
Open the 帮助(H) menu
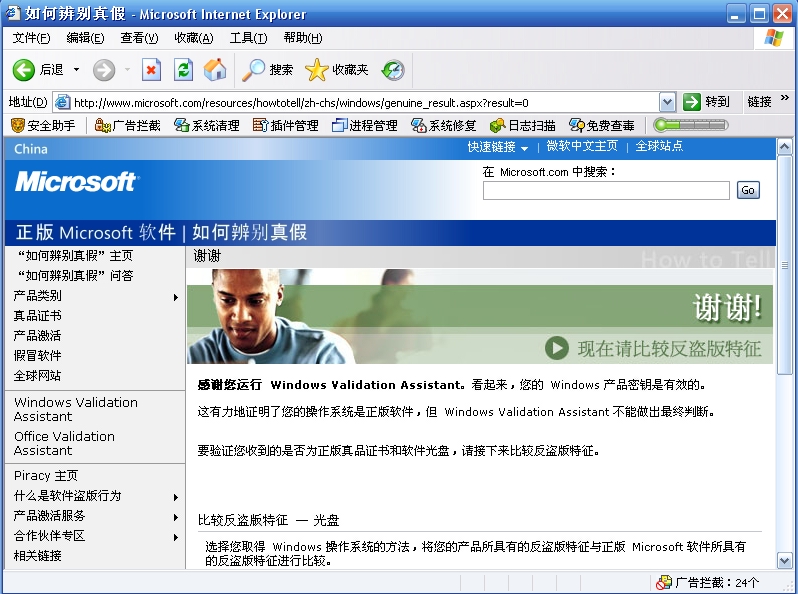pyautogui.click(x=303, y=38)
